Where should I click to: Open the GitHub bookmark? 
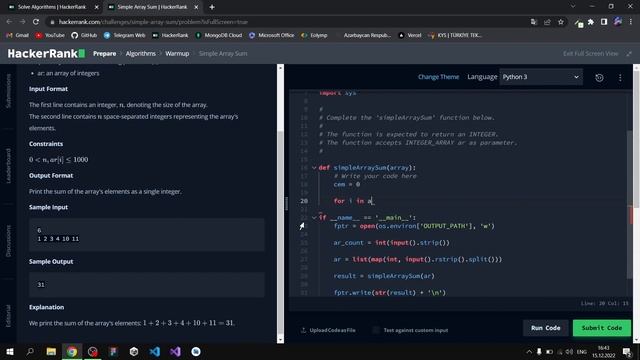(84, 36)
